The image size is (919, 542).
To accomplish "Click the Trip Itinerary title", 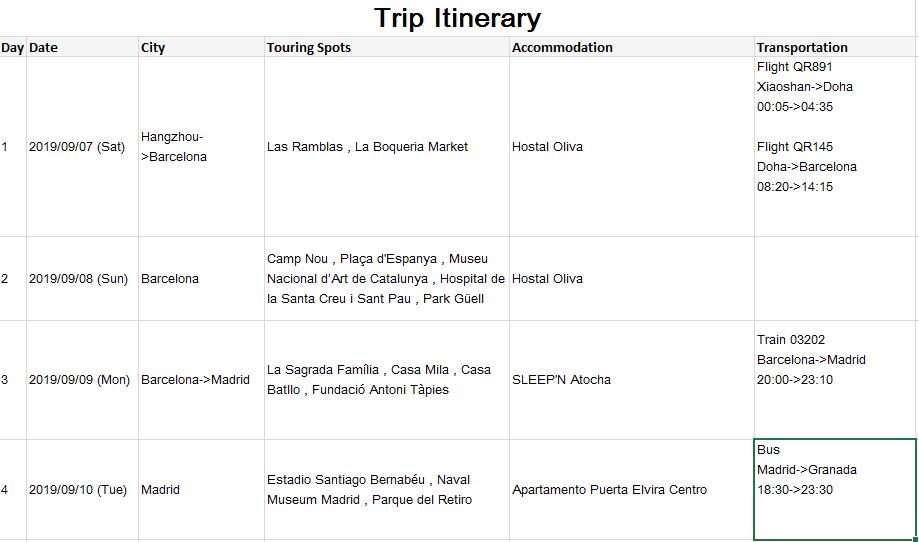I will (x=458, y=18).
